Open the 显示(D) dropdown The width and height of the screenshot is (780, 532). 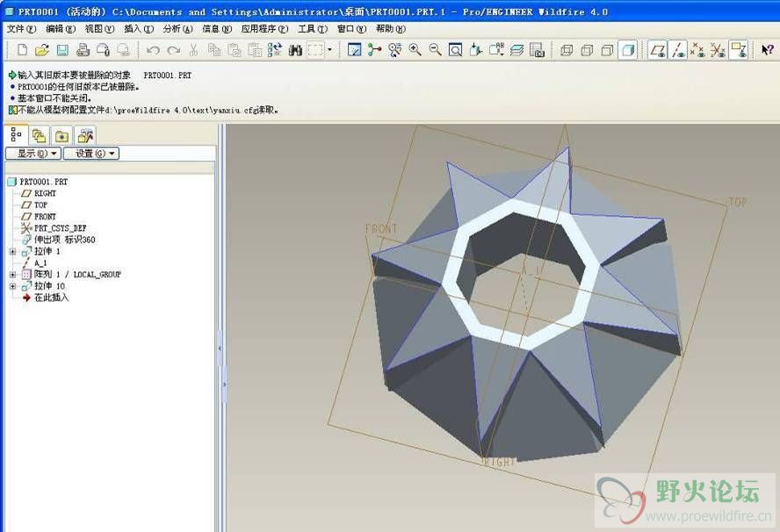click(x=33, y=154)
